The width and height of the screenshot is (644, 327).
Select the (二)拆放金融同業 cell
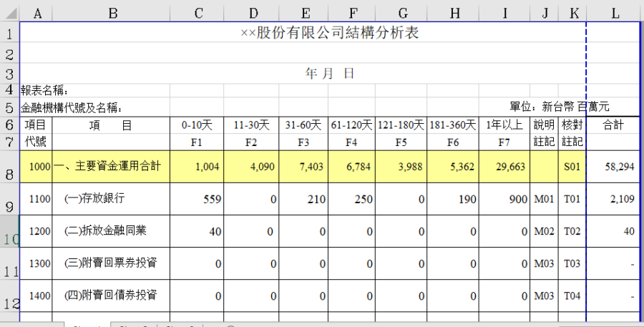pos(112,231)
